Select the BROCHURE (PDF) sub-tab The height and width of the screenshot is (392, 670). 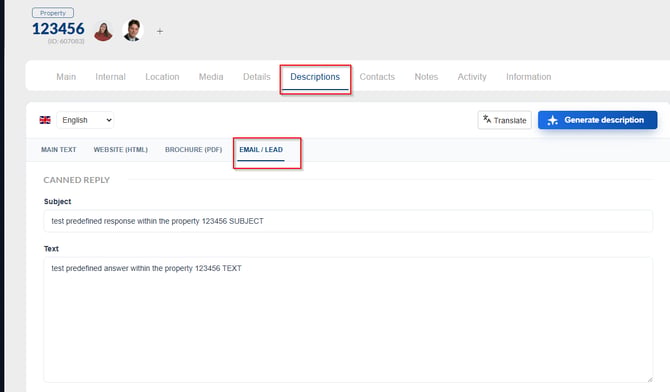[194, 150]
